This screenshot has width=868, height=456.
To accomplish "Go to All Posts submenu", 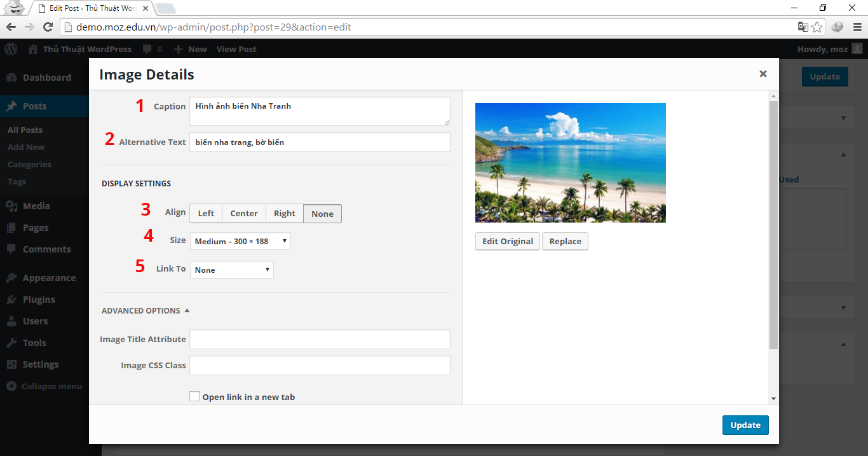I will pyautogui.click(x=25, y=130).
